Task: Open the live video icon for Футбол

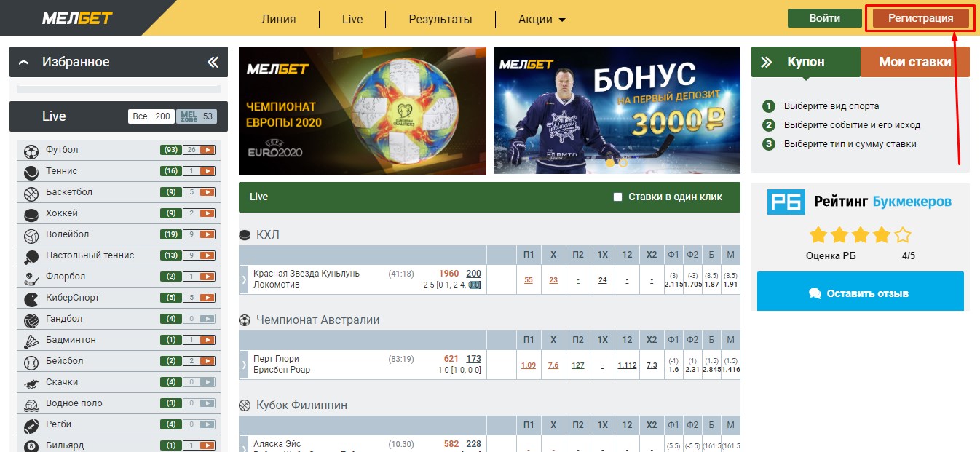Action: [x=208, y=150]
